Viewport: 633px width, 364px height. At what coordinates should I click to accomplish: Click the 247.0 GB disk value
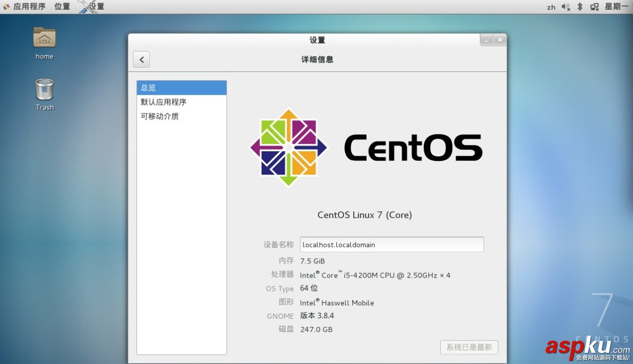316,330
